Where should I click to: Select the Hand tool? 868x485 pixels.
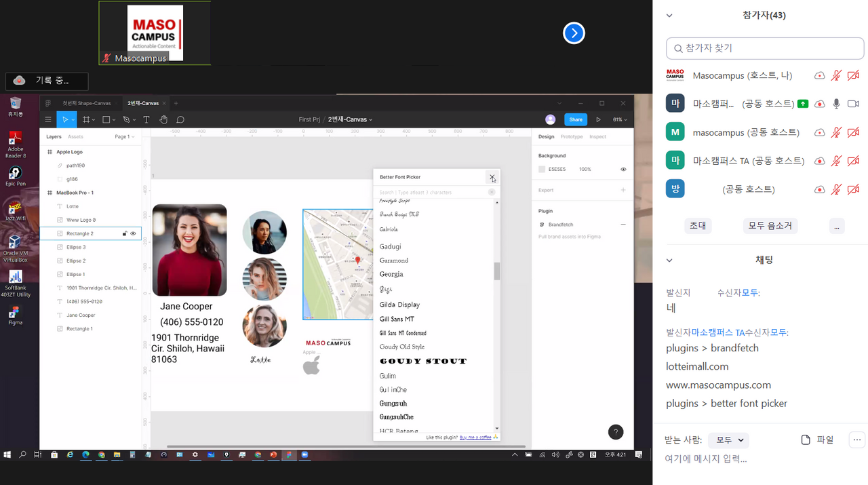[163, 119]
